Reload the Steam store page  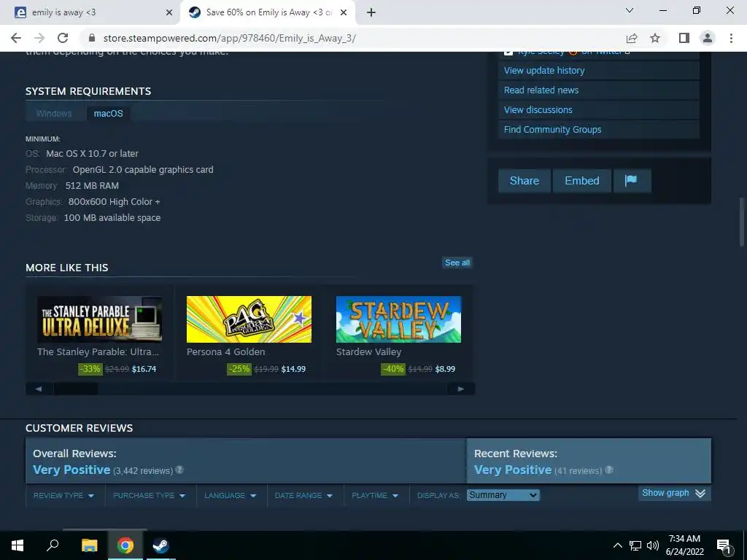tap(63, 38)
